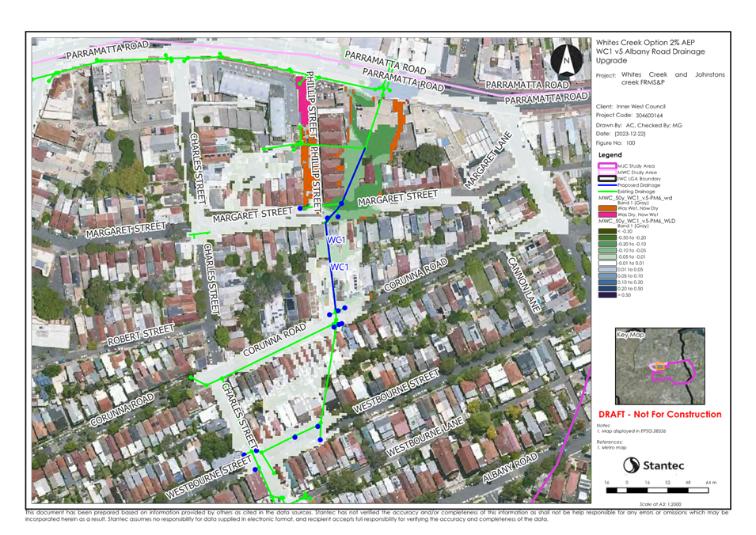756x535 pixels.
Task: Click the Stantec logo
Action: coord(653,465)
